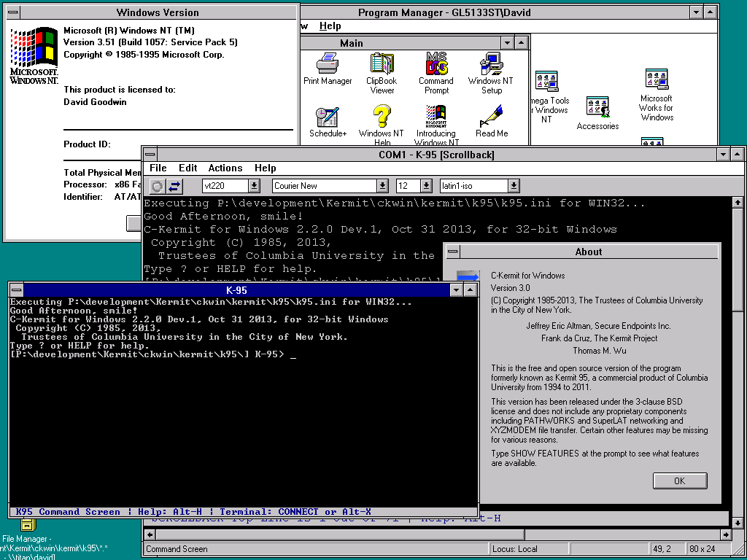Click 'David Goodwin' licensee name in Windows Version
The height and width of the screenshot is (560, 747).
pyautogui.click(x=95, y=102)
